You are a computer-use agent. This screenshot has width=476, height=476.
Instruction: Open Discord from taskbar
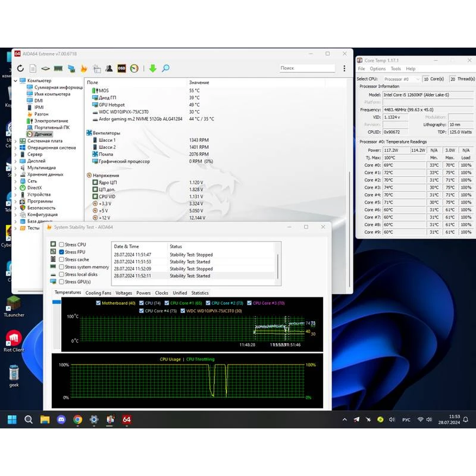(x=61, y=419)
